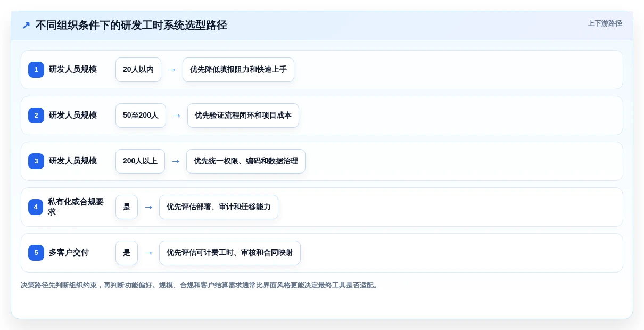The image size is (644, 330).
Task: Select step number 4 badge
Action: click(x=36, y=207)
